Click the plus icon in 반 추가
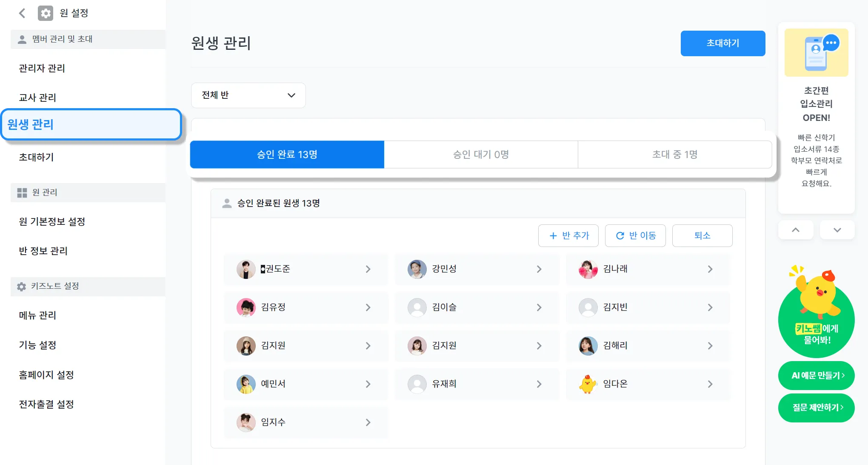This screenshot has width=868, height=465. click(x=553, y=236)
